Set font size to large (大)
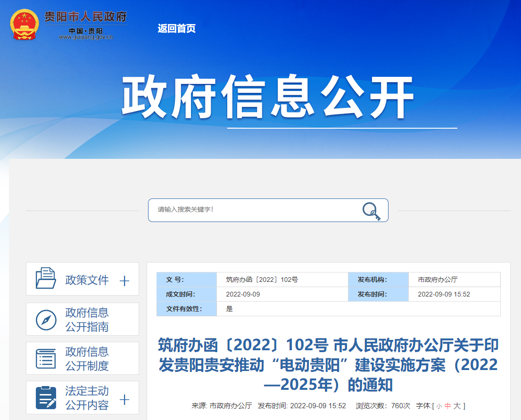This screenshot has height=420, width=521. pyautogui.click(x=457, y=406)
